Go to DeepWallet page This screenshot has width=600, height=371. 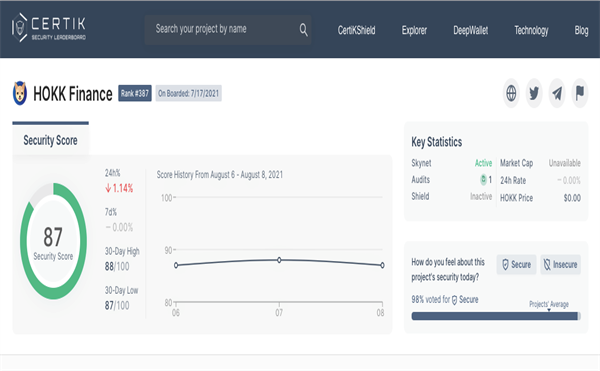(x=471, y=30)
